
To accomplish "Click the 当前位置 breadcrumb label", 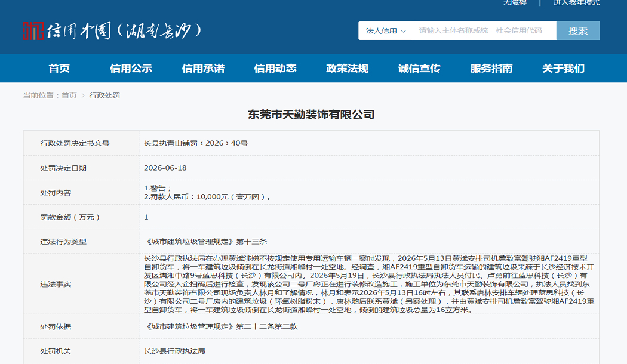I will click(x=41, y=95).
